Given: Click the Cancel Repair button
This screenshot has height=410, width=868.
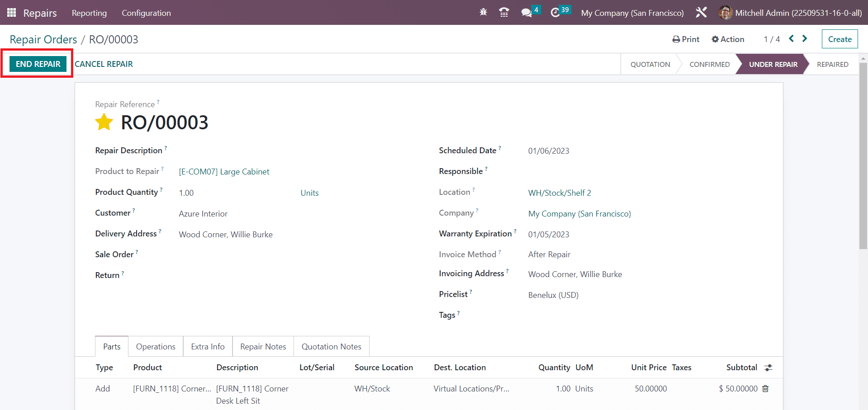Looking at the screenshot, I should 104,64.
